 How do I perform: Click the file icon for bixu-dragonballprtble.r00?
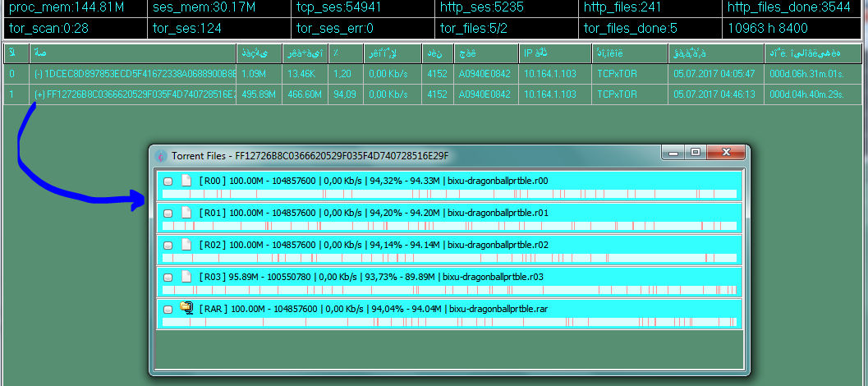186,181
